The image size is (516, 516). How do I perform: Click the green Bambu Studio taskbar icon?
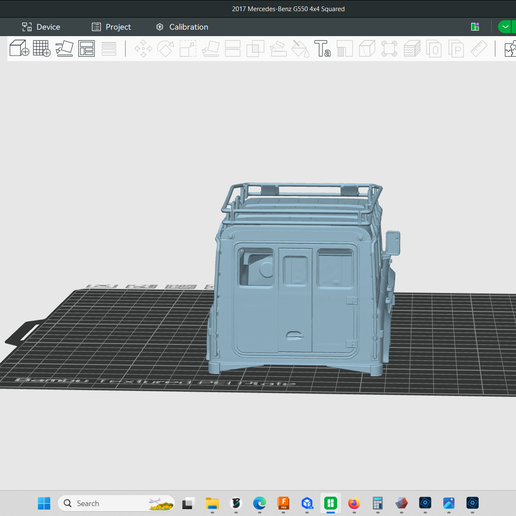coord(330,503)
